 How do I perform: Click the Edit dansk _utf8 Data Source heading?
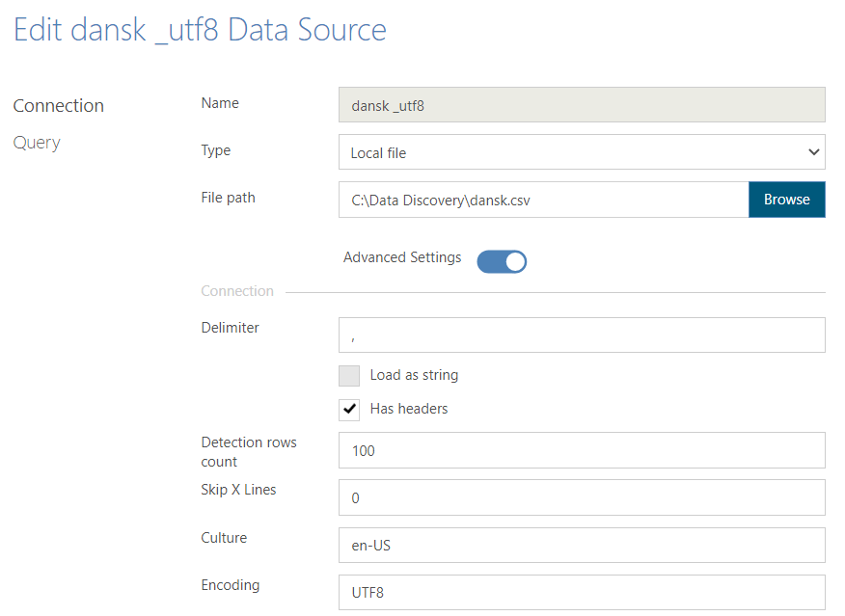[x=199, y=30]
